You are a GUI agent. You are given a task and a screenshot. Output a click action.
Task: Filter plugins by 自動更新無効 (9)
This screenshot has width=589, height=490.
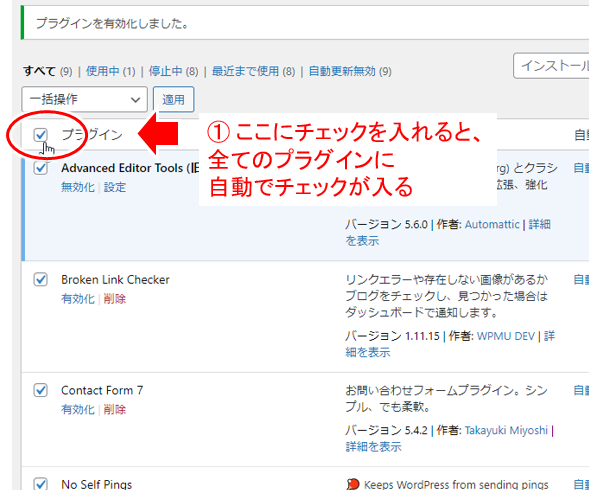350,71
